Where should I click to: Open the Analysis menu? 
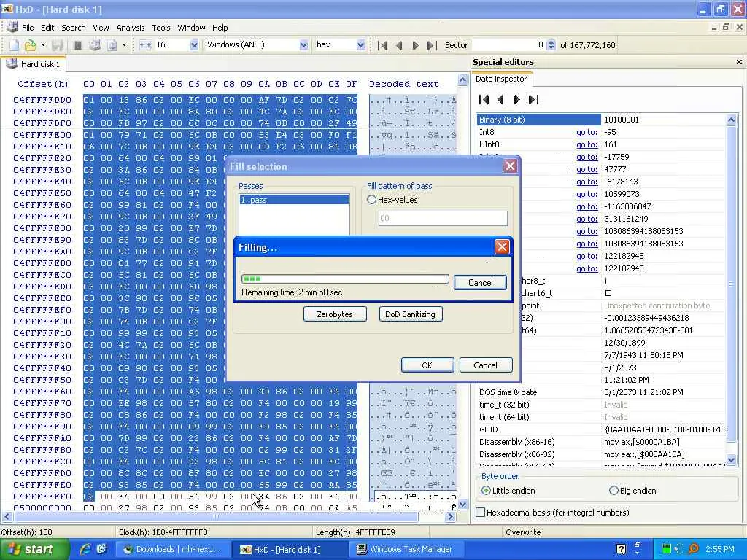[130, 28]
